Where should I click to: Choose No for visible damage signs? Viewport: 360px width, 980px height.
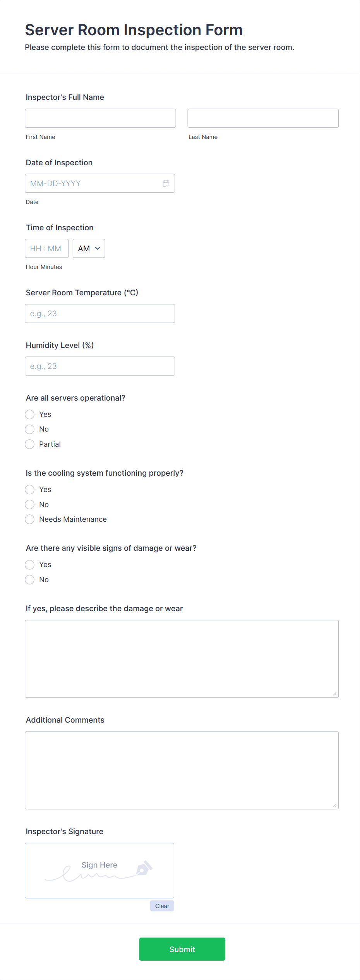point(30,579)
